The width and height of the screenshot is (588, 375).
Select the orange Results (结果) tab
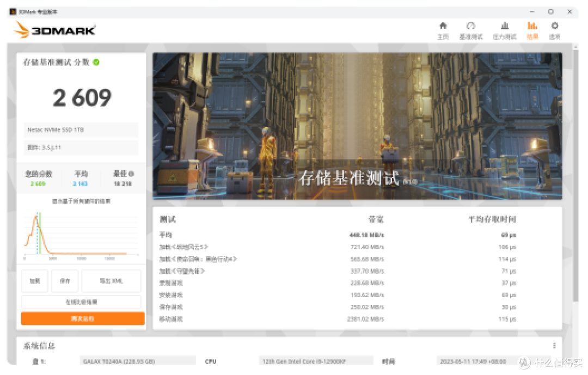[x=532, y=30]
